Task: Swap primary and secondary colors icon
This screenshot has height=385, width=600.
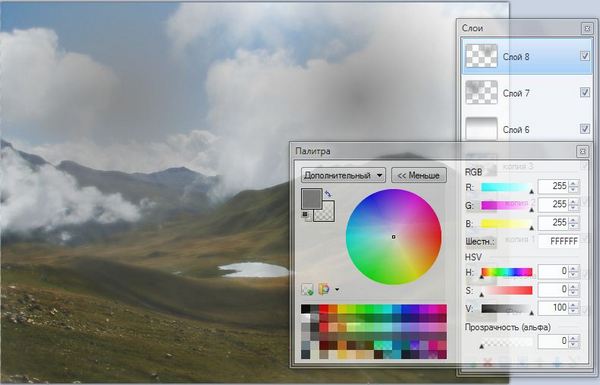Action: (x=328, y=194)
